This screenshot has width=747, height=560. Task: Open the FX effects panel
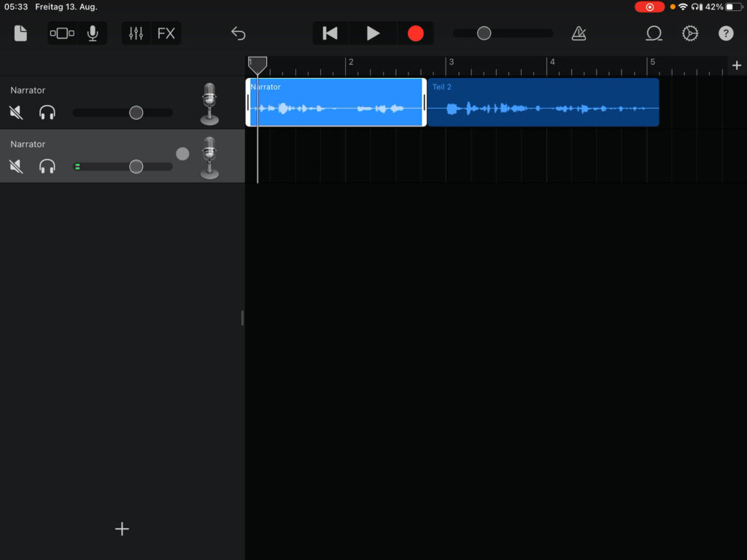click(166, 34)
